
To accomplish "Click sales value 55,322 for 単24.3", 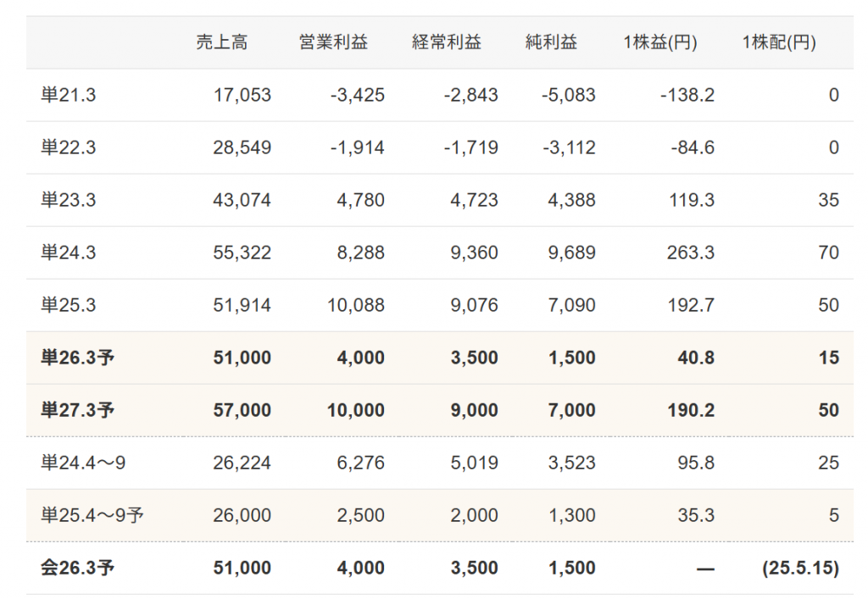I will pyautogui.click(x=242, y=252).
